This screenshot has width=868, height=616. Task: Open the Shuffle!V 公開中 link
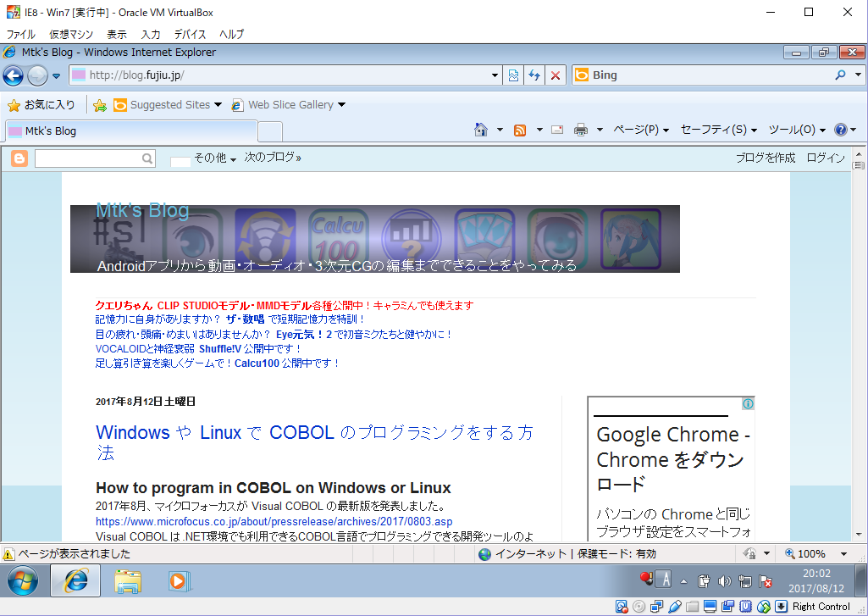pos(250,348)
